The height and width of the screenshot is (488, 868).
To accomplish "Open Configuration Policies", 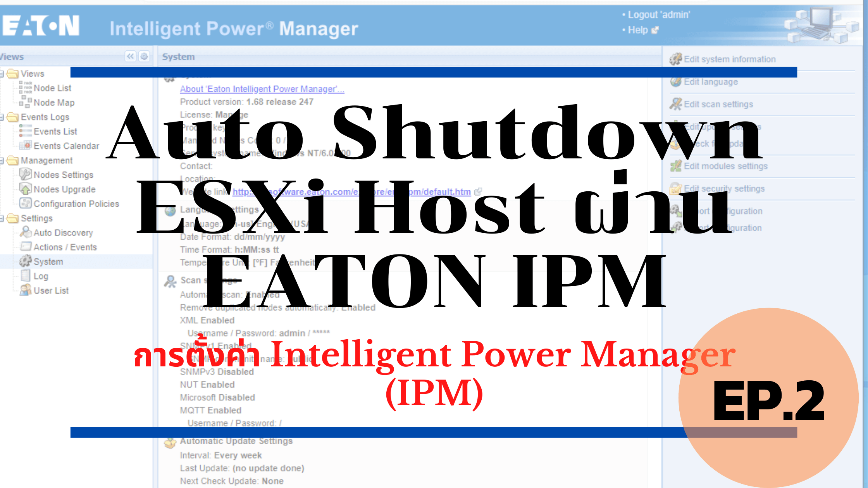I will [x=76, y=204].
